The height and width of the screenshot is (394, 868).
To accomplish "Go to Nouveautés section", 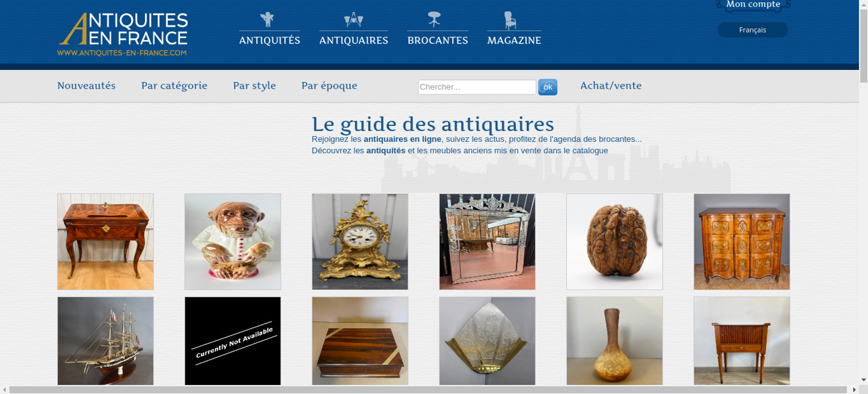I will point(86,85).
